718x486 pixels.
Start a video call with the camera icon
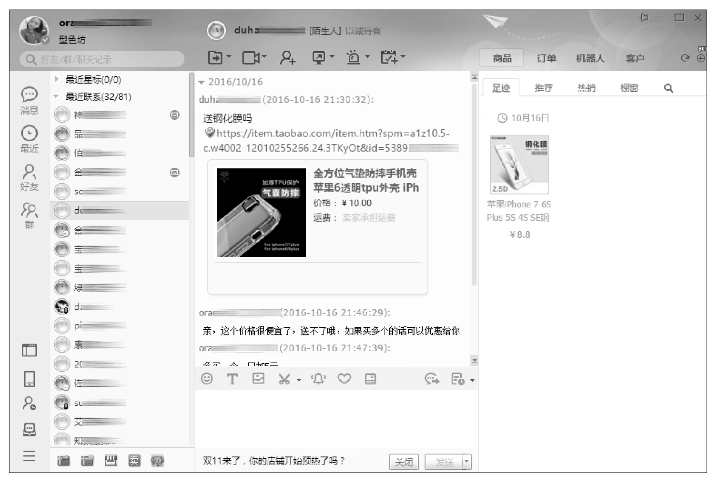click(x=251, y=57)
